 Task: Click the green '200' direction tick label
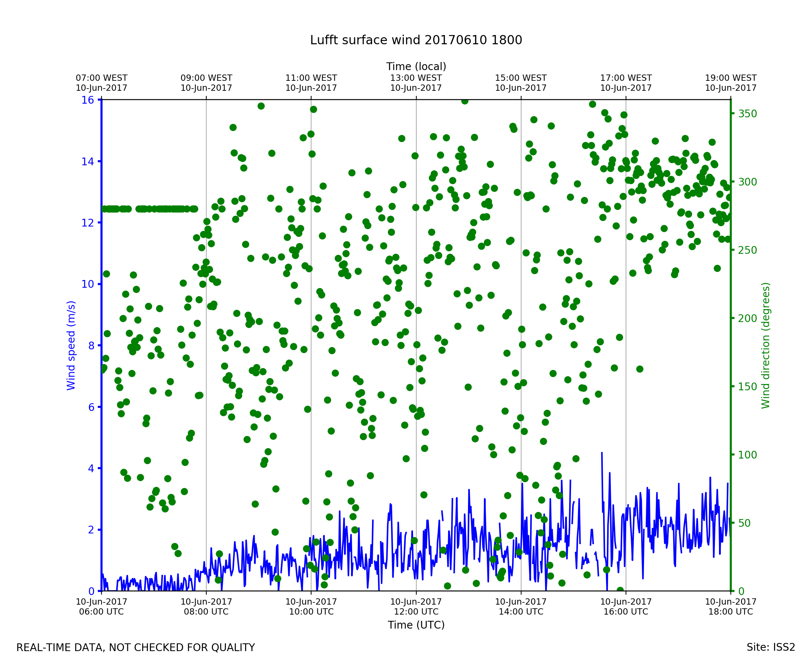pyautogui.click(x=747, y=319)
